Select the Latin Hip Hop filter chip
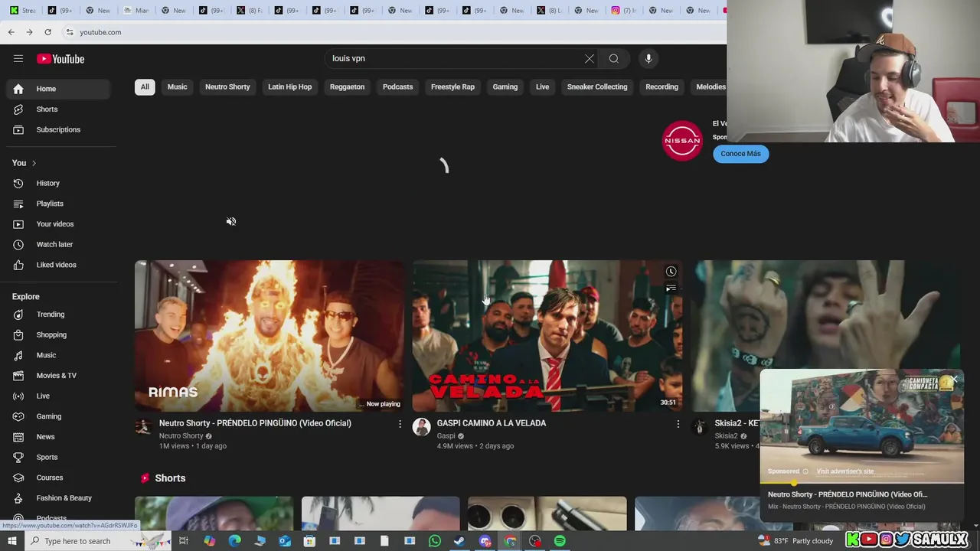The width and height of the screenshot is (980, 551). coord(289,87)
